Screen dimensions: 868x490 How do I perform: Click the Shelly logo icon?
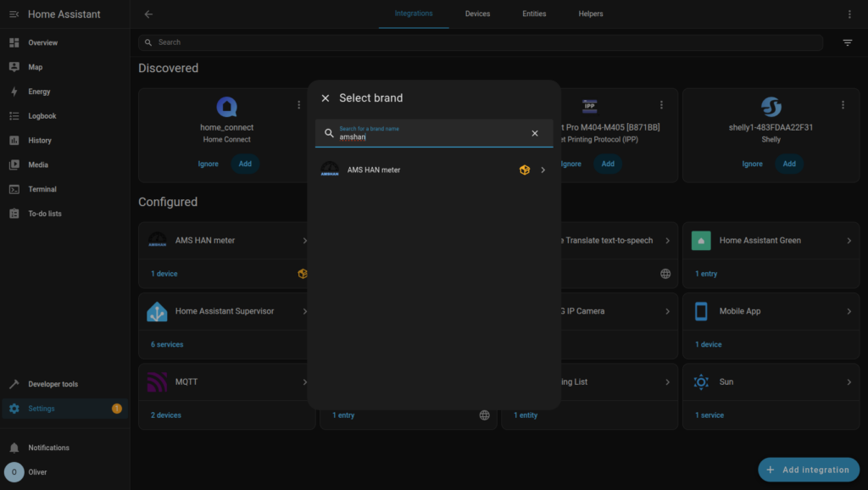[771, 107]
